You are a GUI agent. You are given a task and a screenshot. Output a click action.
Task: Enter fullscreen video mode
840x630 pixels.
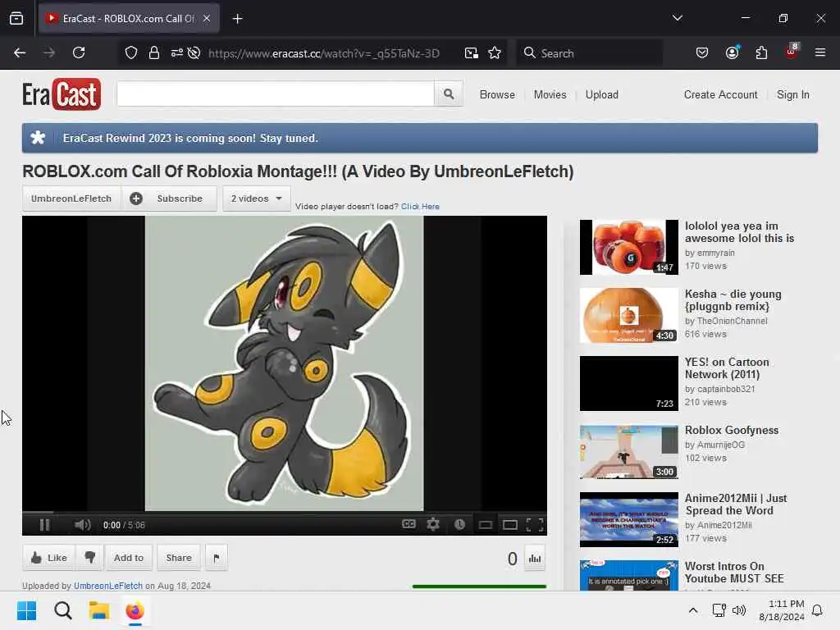click(535, 524)
